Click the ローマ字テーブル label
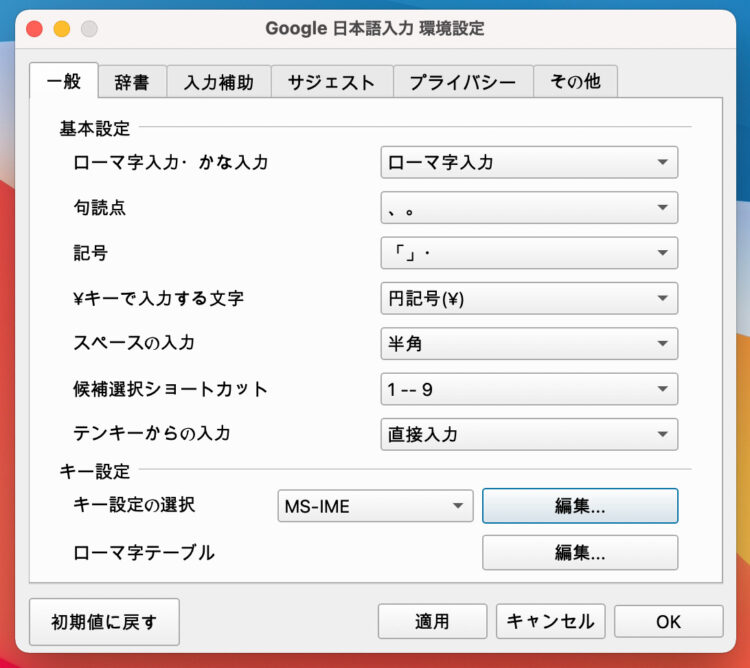The height and width of the screenshot is (668, 750). point(144,553)
